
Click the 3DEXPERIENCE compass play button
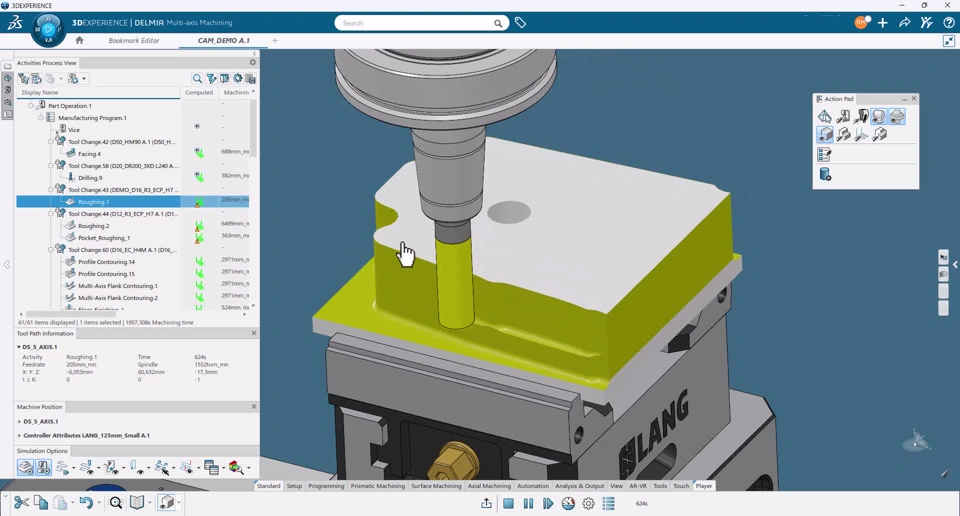[x=48, y=28]
